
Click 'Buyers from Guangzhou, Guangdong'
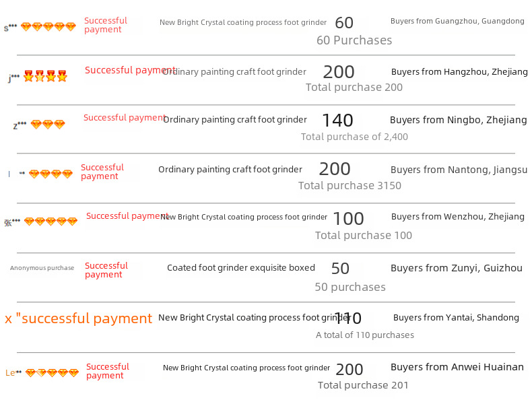click(x=457, y=22)
